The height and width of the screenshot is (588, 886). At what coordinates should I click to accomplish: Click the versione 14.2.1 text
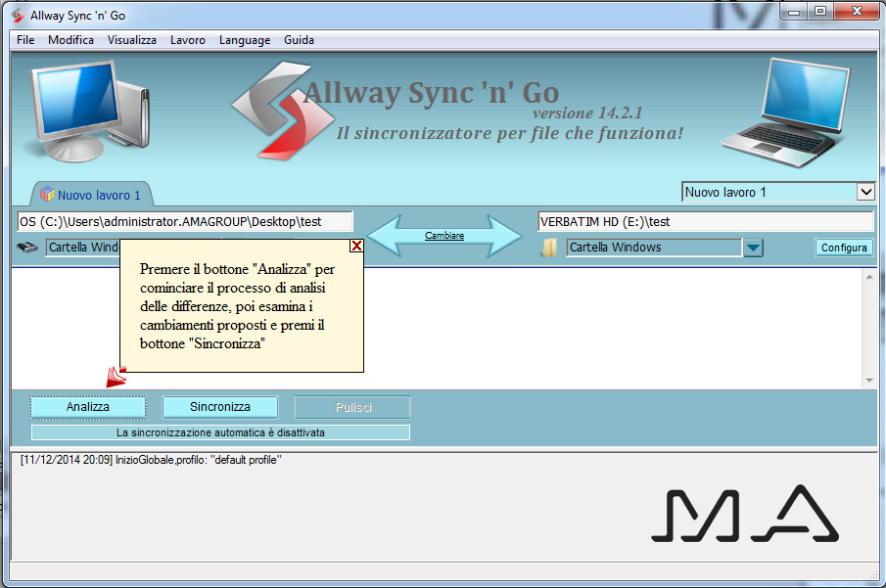(587, 113)
